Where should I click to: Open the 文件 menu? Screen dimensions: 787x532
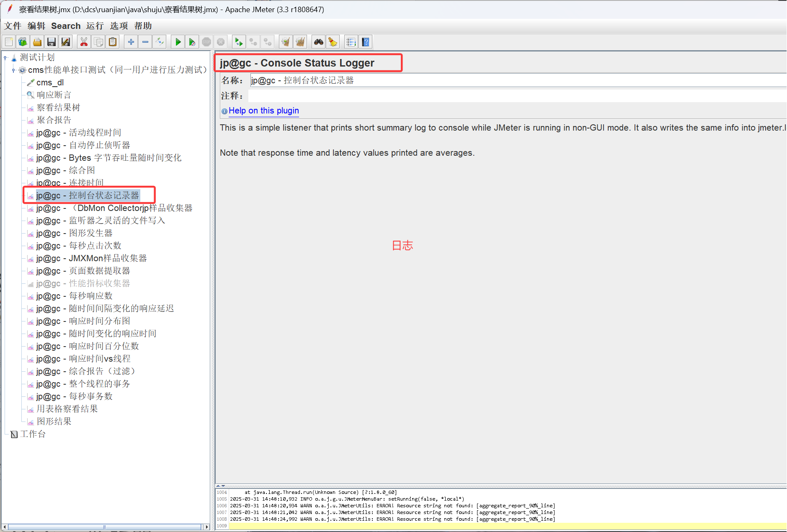(13, 26)
